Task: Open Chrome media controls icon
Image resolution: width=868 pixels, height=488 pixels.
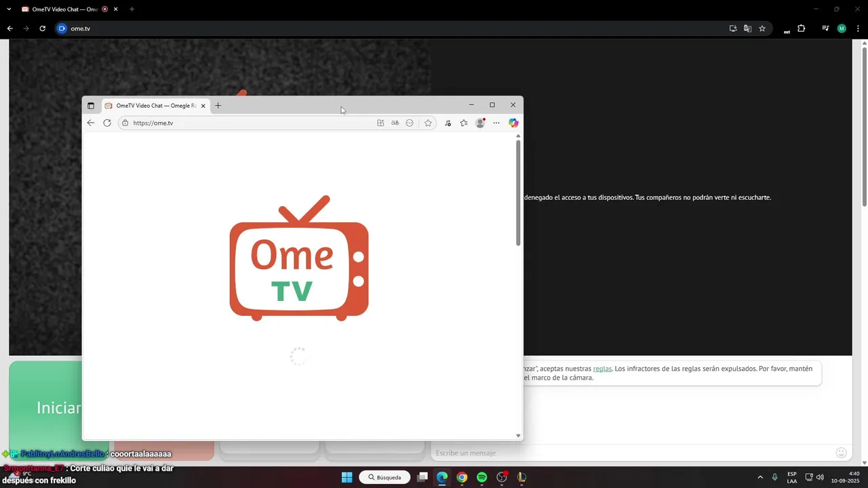Action: (825, 28)
